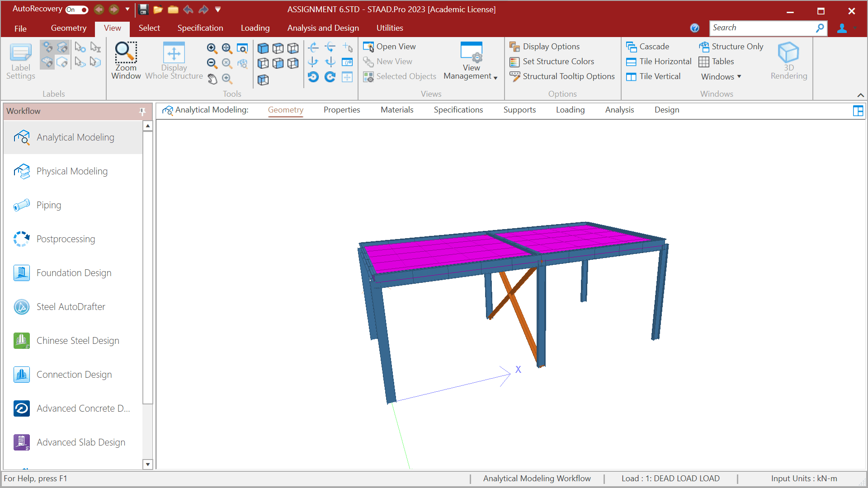
Task: Expand the Windows dropdown menu
Action: pyautogui.click(x=721, y=76)
